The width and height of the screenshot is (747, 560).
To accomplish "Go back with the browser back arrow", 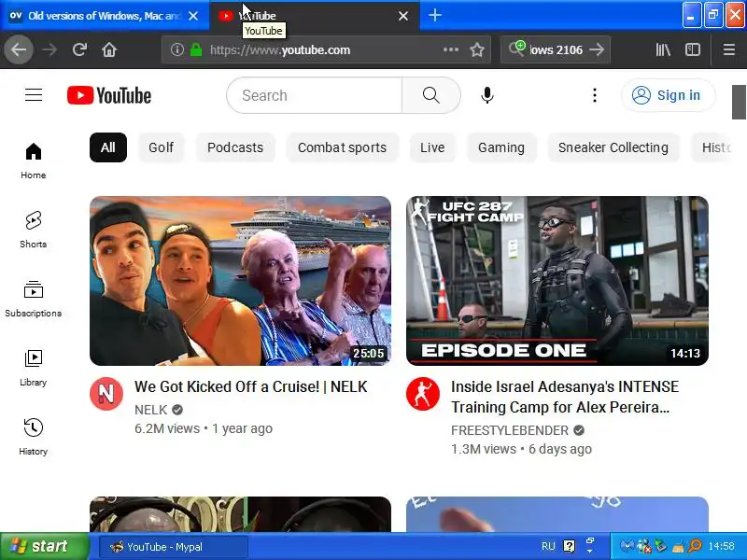I will [x=19, y=49].
